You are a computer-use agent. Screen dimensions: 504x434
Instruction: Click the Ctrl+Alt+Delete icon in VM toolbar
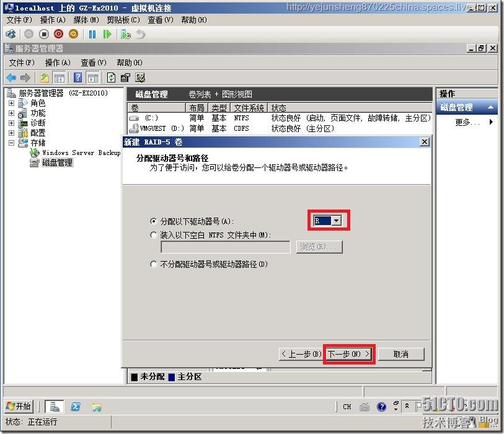pyautogui.click(x=11, y=34)
